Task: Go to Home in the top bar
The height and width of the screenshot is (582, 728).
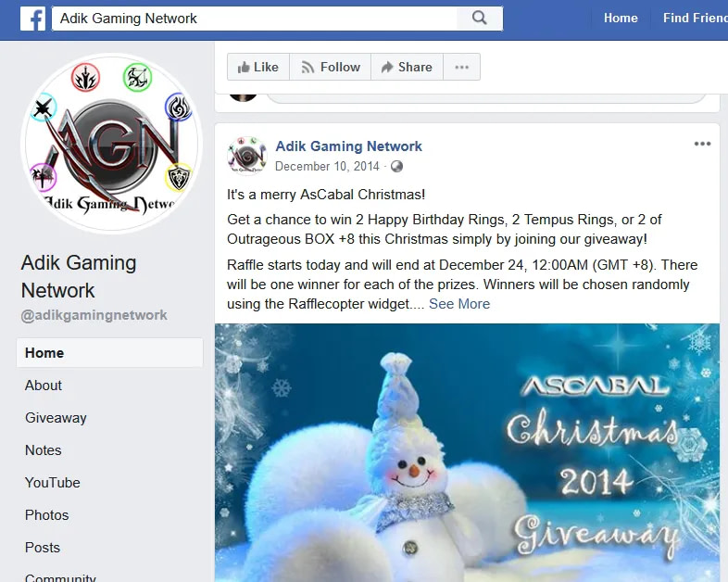Action: [621, 19]
